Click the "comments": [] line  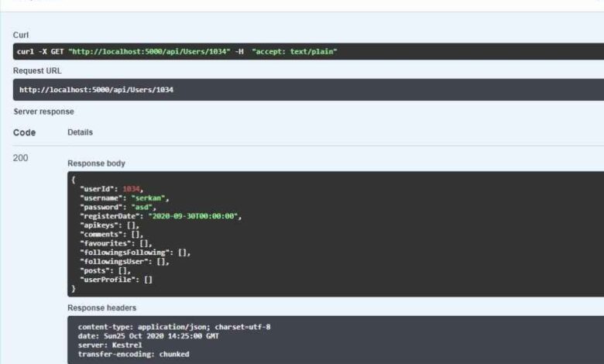pos(112,235)
